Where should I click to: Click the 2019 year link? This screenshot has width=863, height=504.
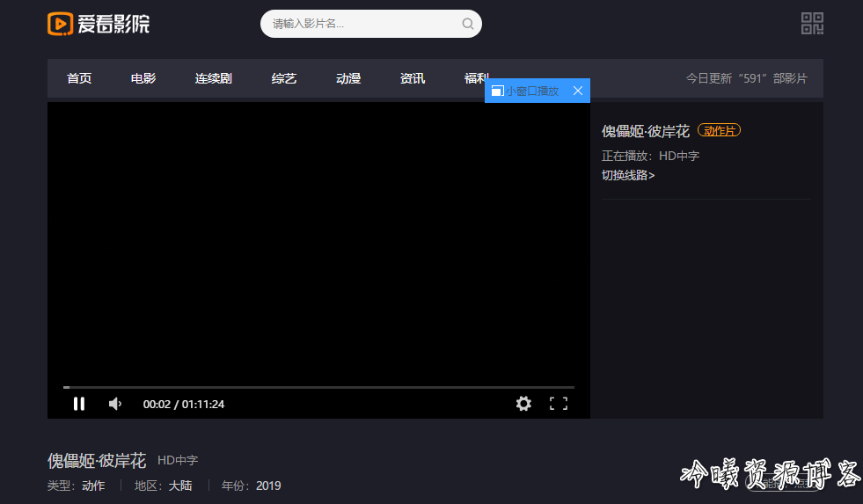tap(268, 486)
